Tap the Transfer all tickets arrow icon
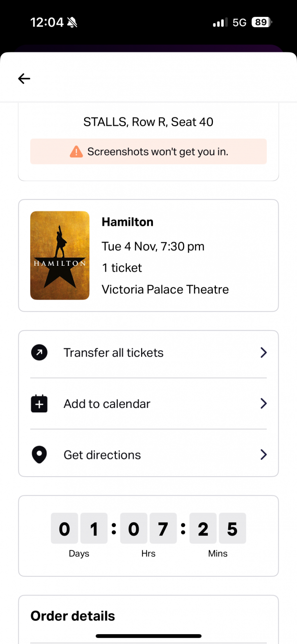Viewport: 297px width, 644px height. click(39, 353)
